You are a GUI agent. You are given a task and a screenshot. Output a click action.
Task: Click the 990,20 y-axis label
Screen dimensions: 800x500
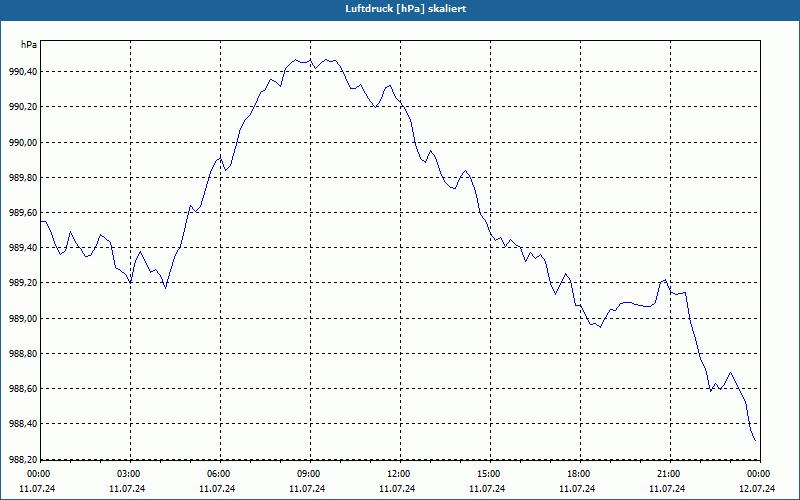click(23, 107)
